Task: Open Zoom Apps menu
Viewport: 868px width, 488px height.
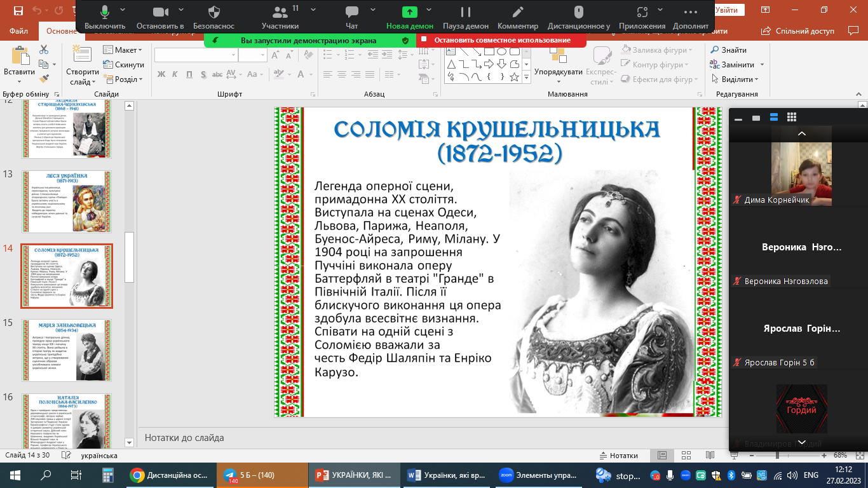Action: 642,18
